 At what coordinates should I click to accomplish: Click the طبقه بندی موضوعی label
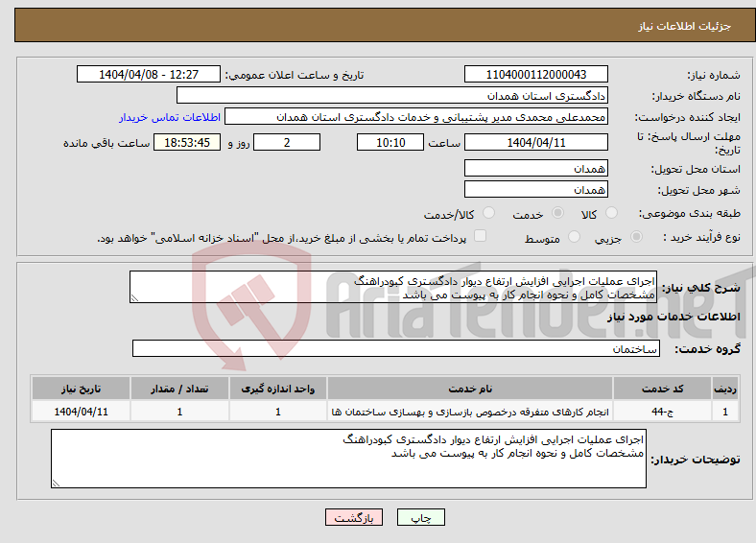690,213
